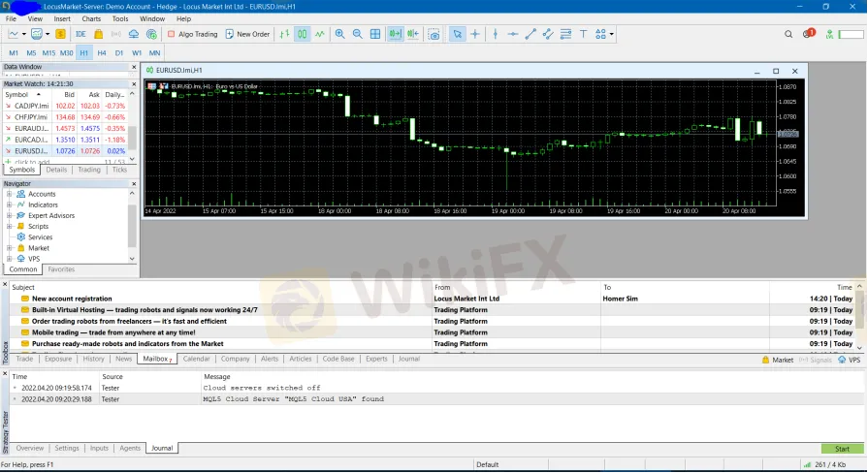Image resolution: width=868 pixels, height=473 pixels.
Task: Open the shapes objects dropdown arrow
Action: [612, 34]
